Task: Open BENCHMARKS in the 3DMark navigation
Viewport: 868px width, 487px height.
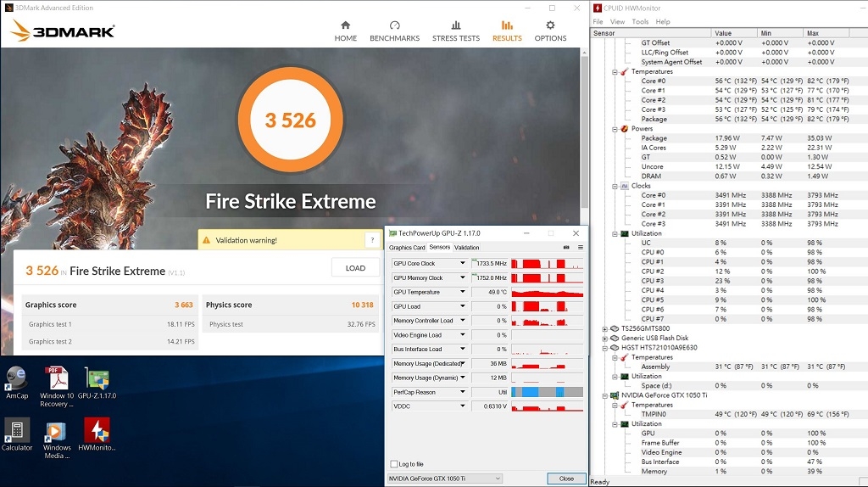Action: 395,31
